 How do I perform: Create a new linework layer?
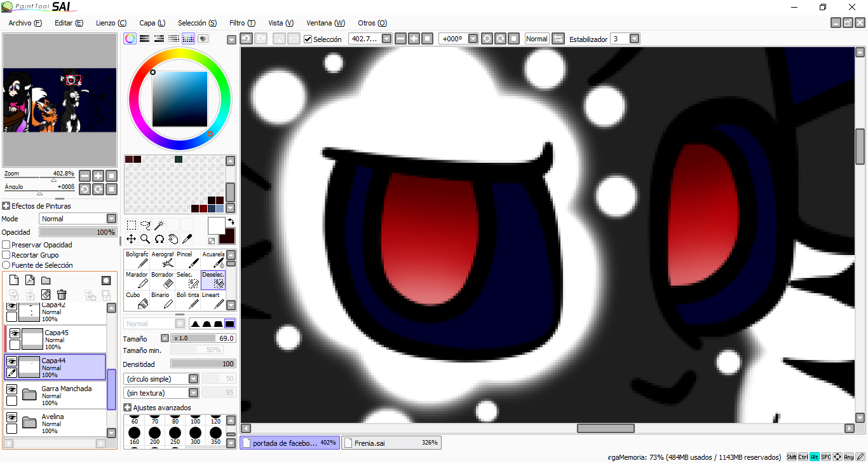[x=29, y=280]
